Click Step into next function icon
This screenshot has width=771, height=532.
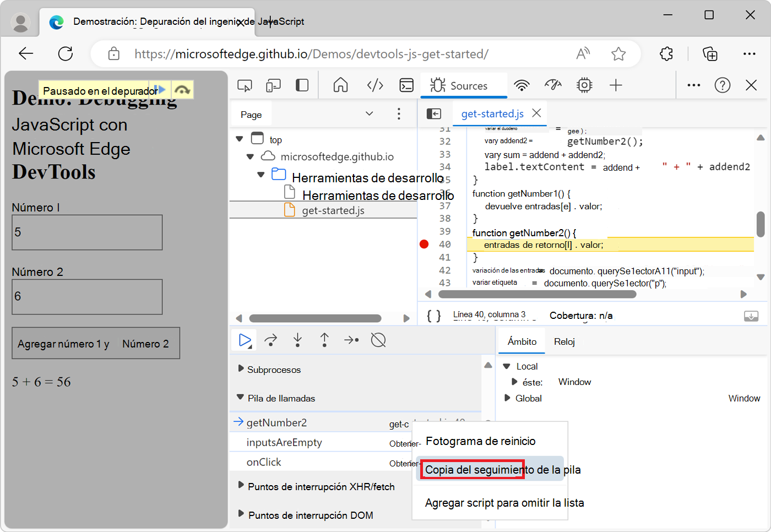(297, 340)
